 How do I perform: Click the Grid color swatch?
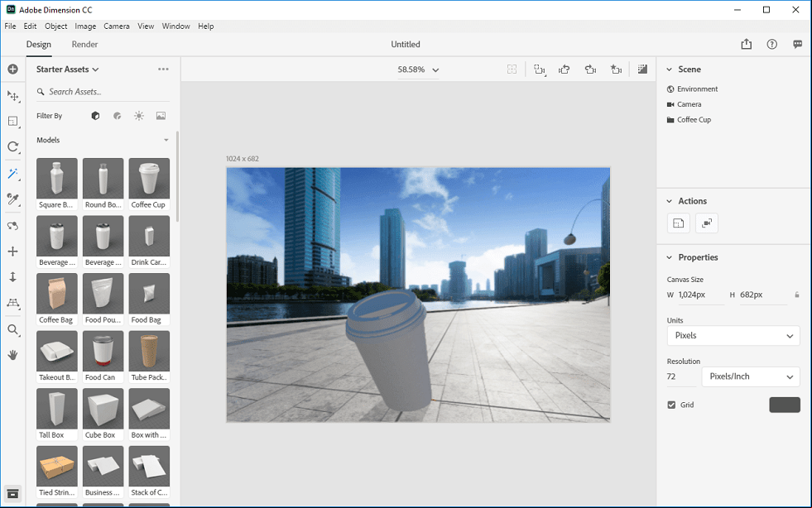coord(785,405)
